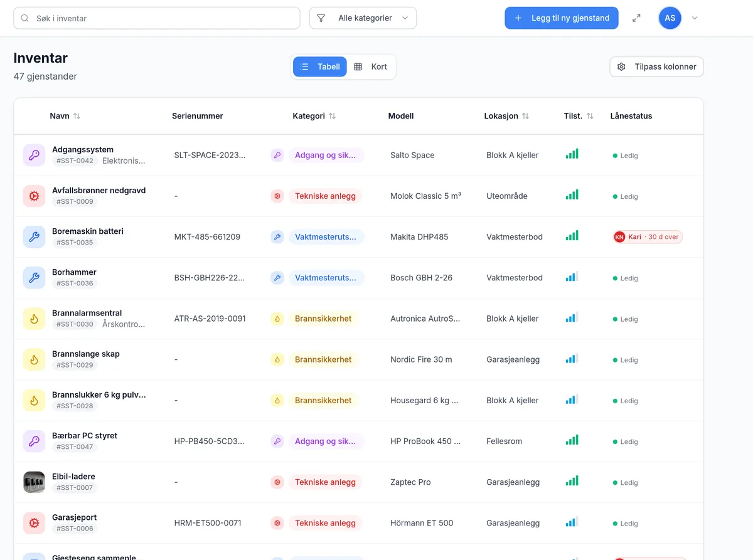Click the condition bars icon for Borhammer

572,277
